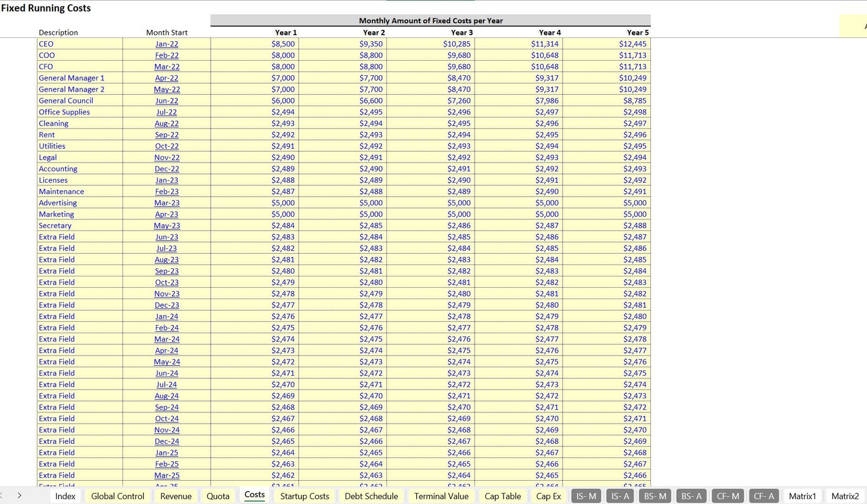Switch to Global Control tab

(118, 496)
